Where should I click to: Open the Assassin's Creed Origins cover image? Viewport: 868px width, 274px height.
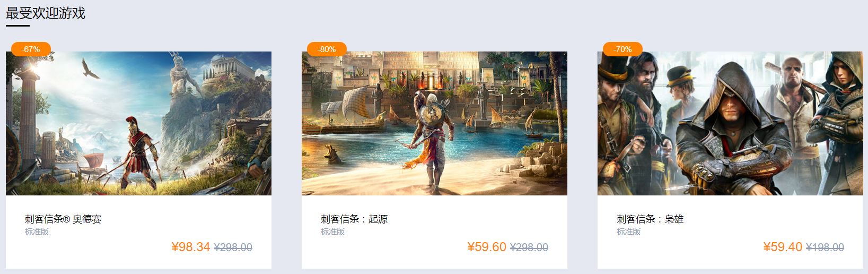pos(434,123)
